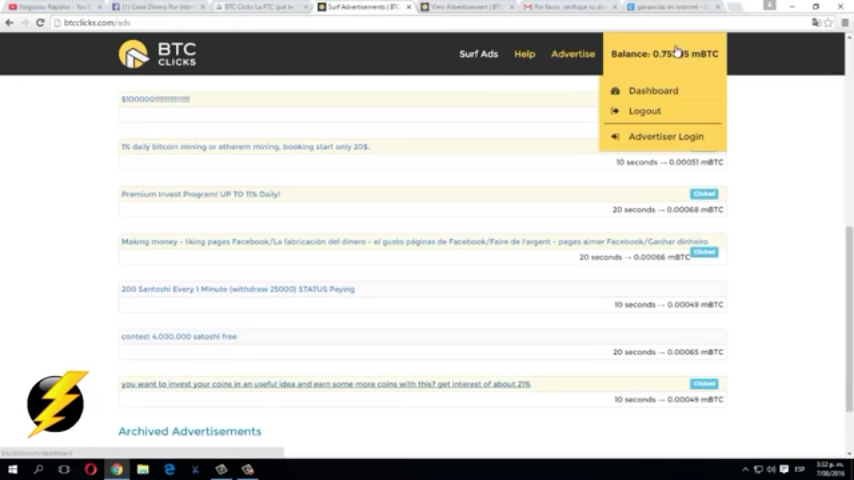The width and height of the screenshot is (854, 480).
Task: Click the volume icon in system tray
Action: (x=771, y=469)
